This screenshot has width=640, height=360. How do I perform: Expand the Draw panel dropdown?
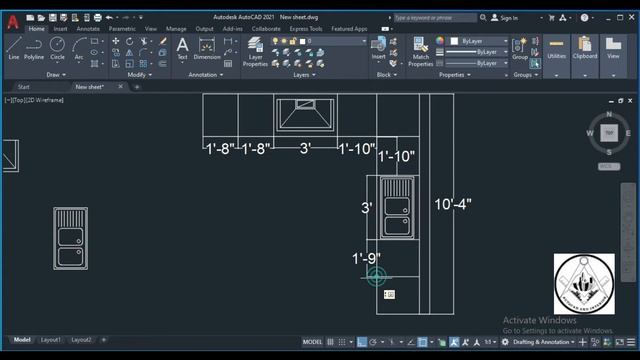pos(56,75)
